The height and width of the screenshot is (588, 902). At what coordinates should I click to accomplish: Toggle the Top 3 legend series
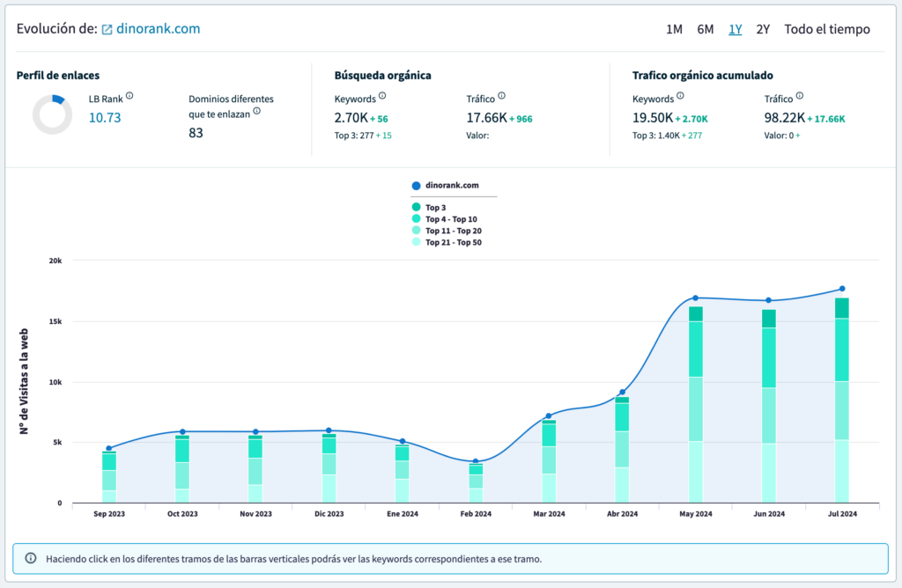[437, 208]
